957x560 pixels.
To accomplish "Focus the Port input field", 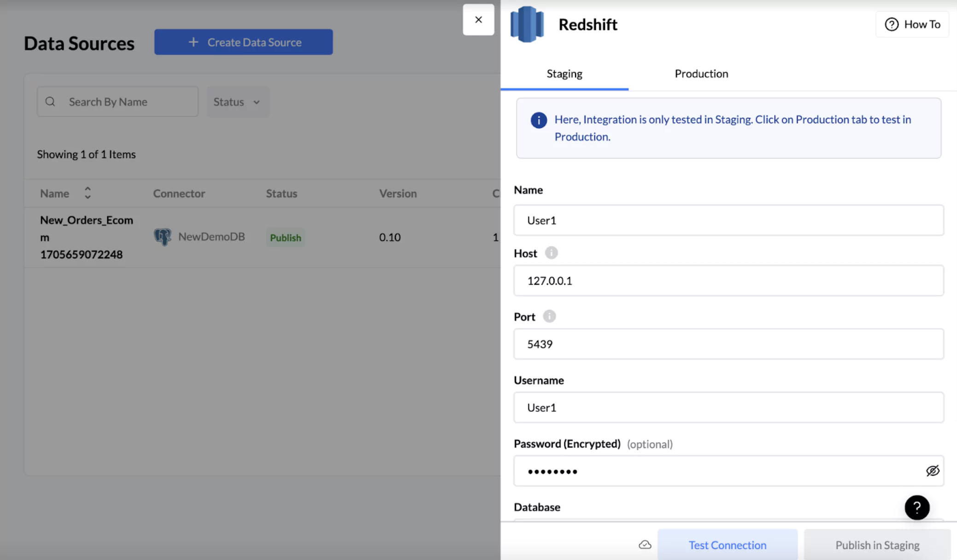I will 728,344.
